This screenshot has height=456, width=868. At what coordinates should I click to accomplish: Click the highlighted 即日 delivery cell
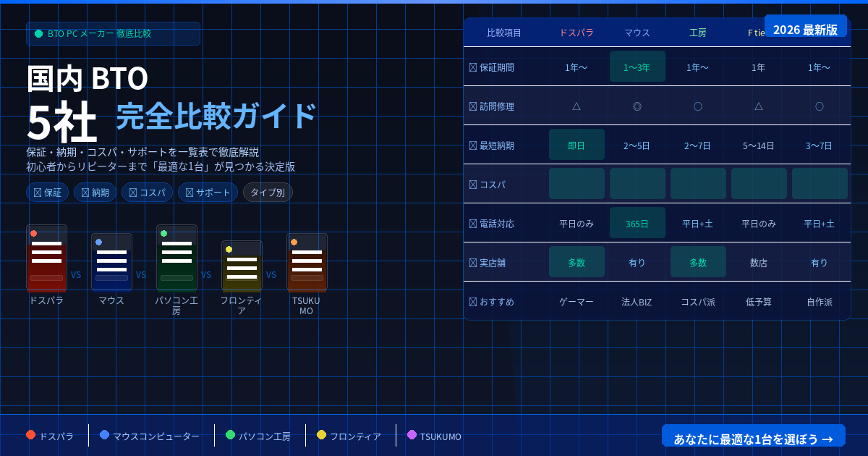click(576, 145)
